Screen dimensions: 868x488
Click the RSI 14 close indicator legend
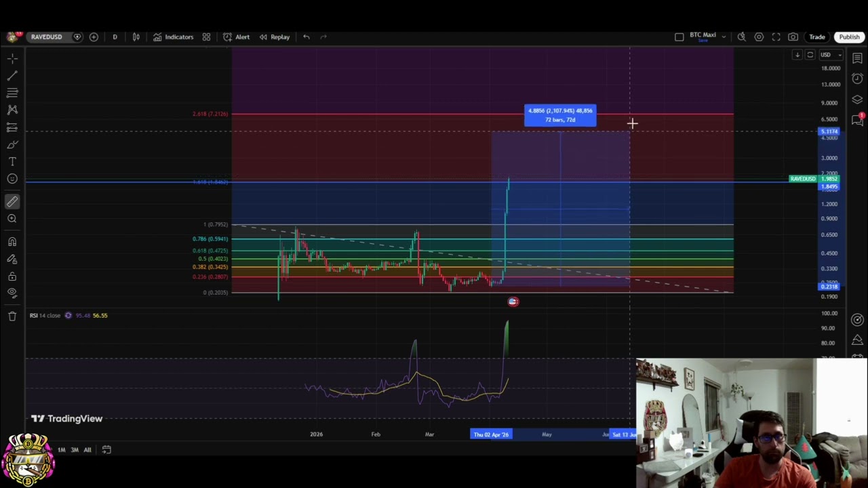tap(45, 315)
